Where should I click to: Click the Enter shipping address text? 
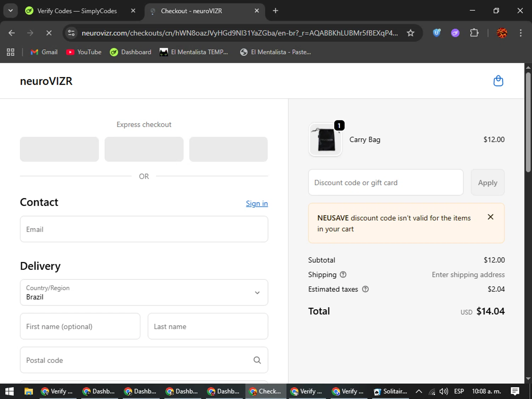[x=468, y=275]
